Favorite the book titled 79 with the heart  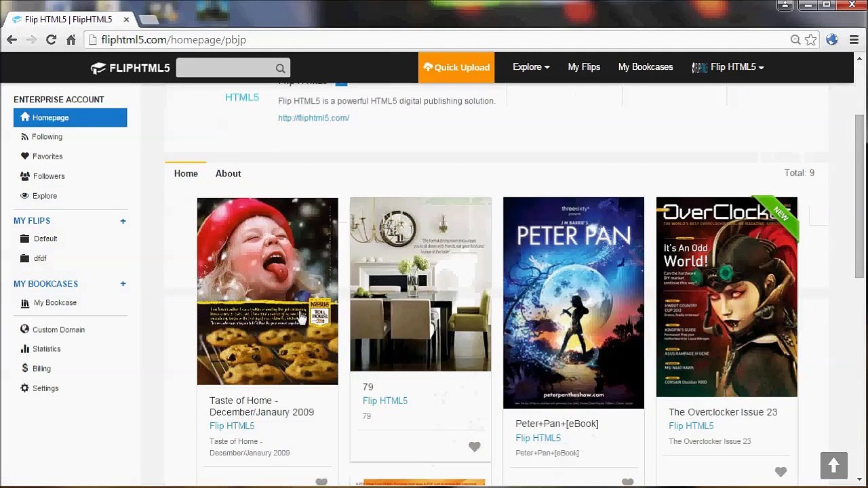click(475, 447)
